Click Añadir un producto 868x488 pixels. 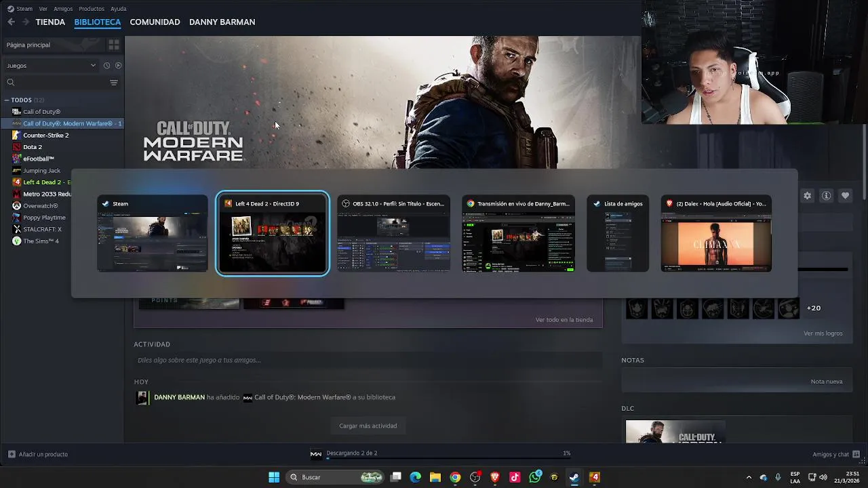click(x=38, y=454)
